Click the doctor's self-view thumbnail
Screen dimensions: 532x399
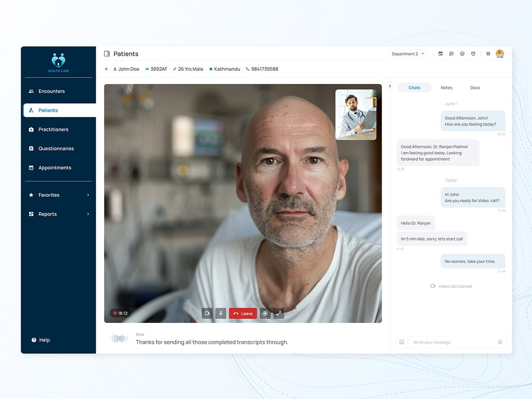[355, 115]
